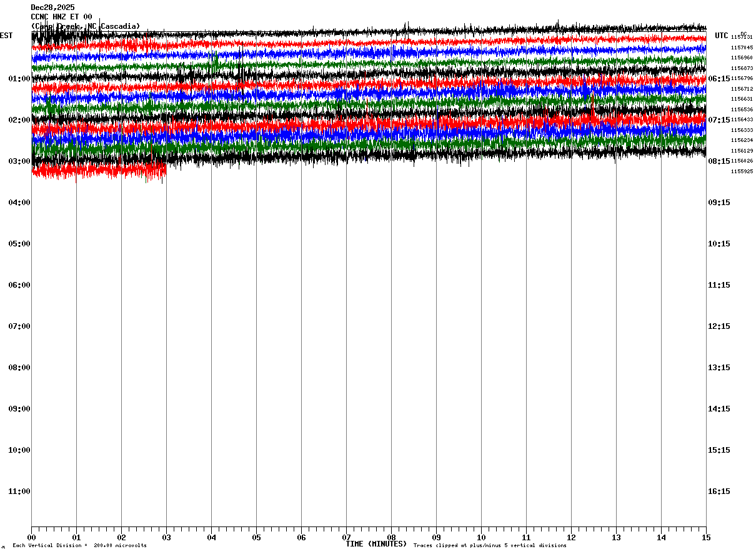
Task: Select the 07:00 EST time label
Action: click(x=19, y=326)
